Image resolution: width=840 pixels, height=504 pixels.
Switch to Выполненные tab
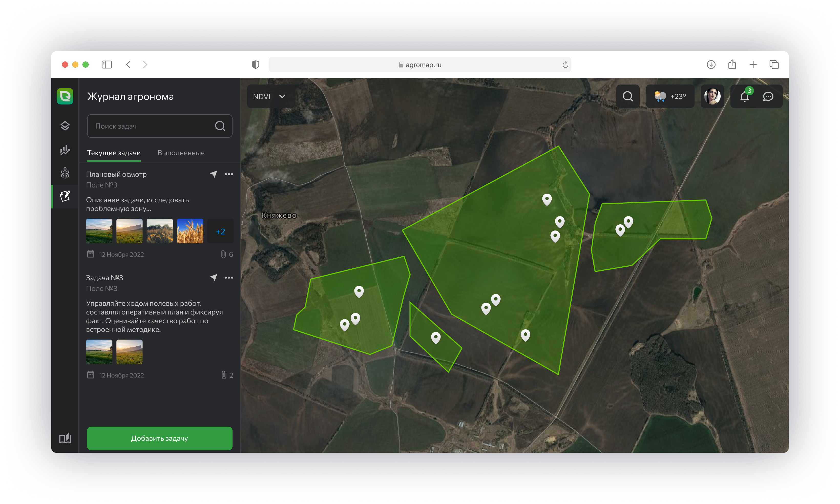click(x=181, y=153)
